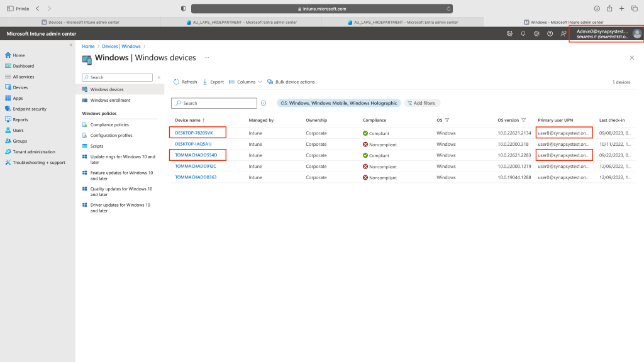
Task: Open Compliance policies in Windows policies
Action: (x=109, y=124)
